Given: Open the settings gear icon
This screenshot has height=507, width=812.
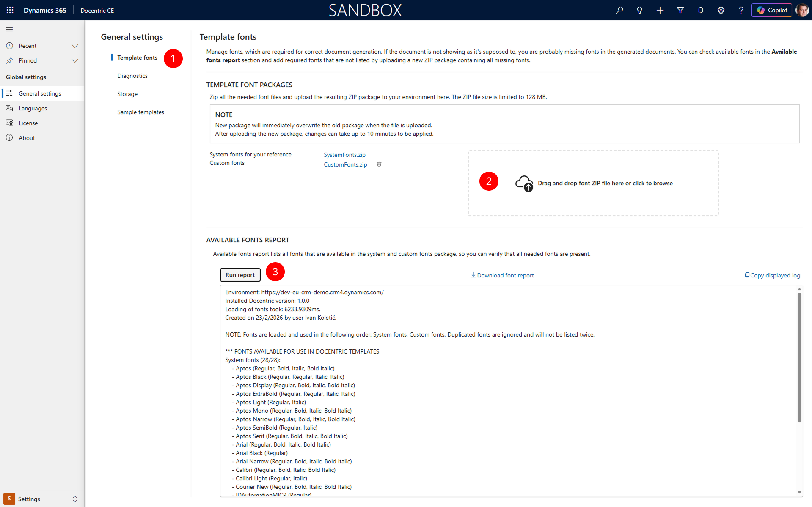Looking at the screenshot, I should [x=721, y=10].
